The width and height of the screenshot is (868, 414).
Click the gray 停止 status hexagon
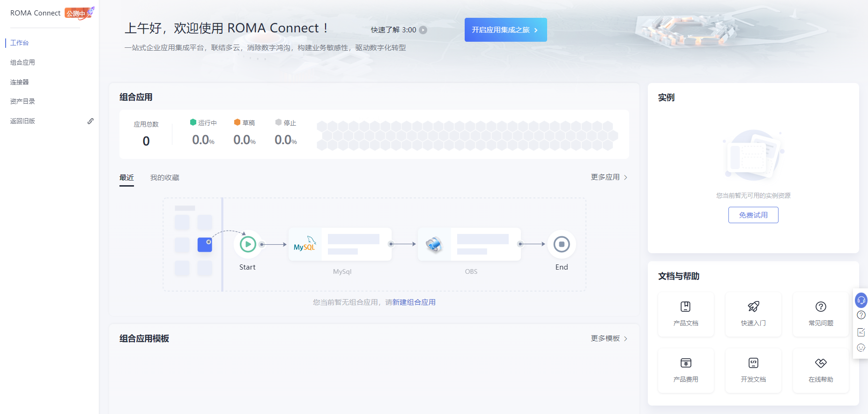point(278,122)
